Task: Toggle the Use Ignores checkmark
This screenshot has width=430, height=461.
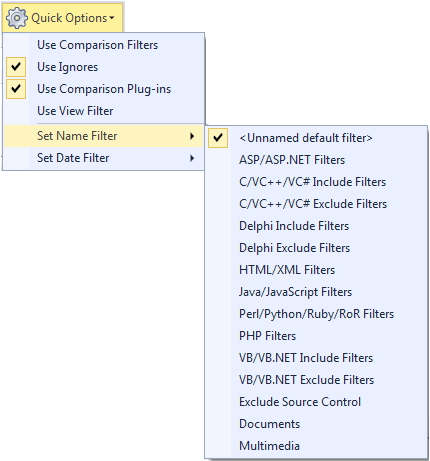Action: (16, 67)
